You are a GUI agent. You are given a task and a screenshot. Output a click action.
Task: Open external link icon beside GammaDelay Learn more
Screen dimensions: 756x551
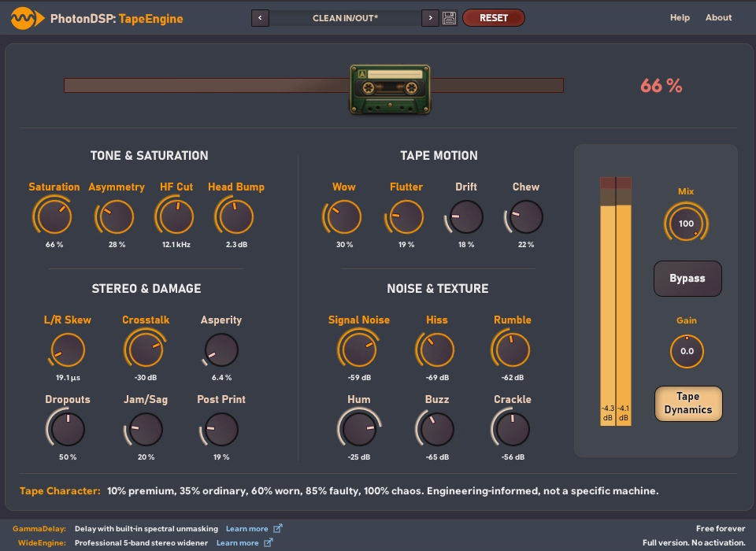(x=278, y=529)
